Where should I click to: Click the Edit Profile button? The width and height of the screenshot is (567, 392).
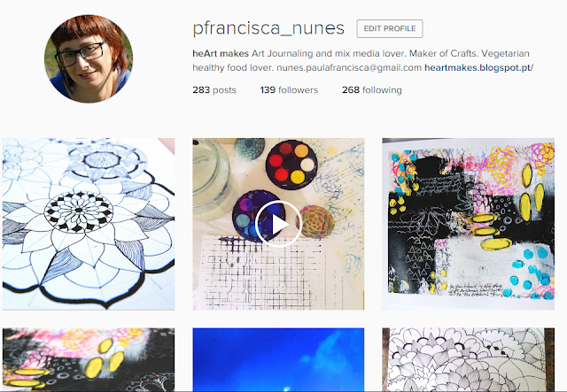[x=390, y=28]
